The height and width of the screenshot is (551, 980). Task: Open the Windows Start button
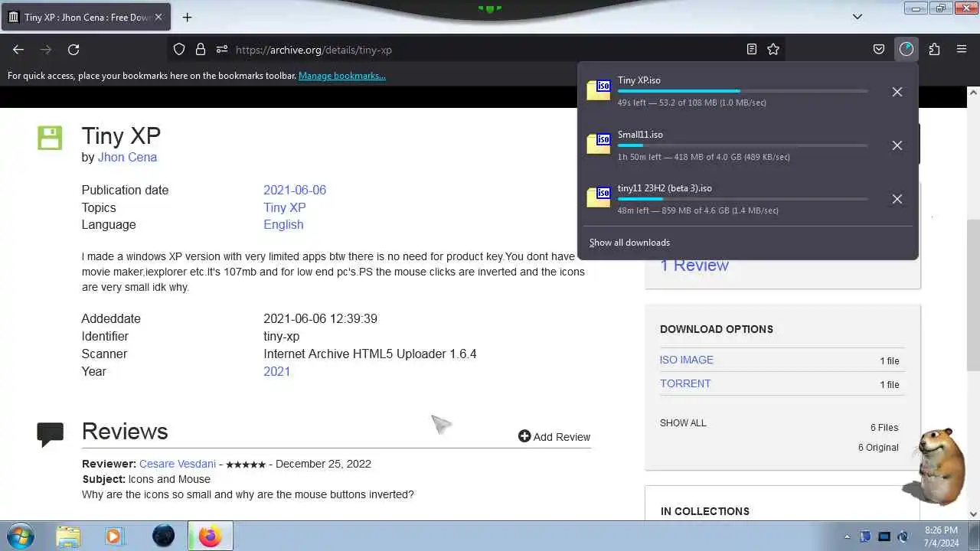click(x=21, y=536)
